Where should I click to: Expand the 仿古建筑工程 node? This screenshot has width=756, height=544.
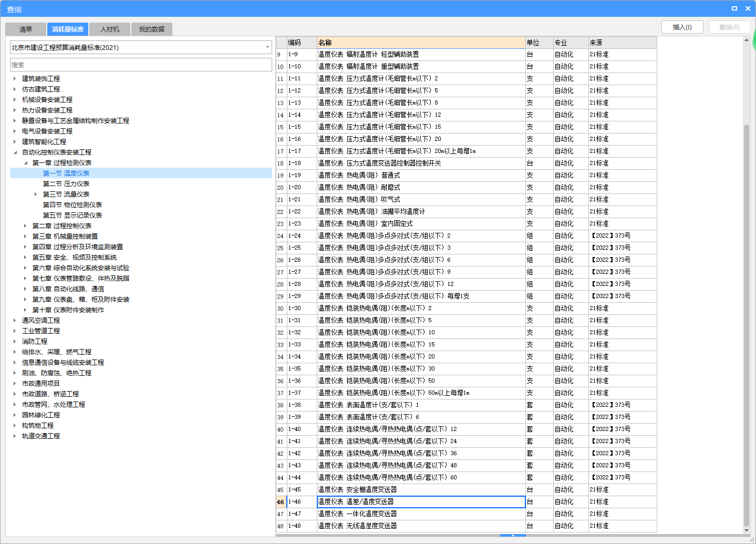point(15,89)
